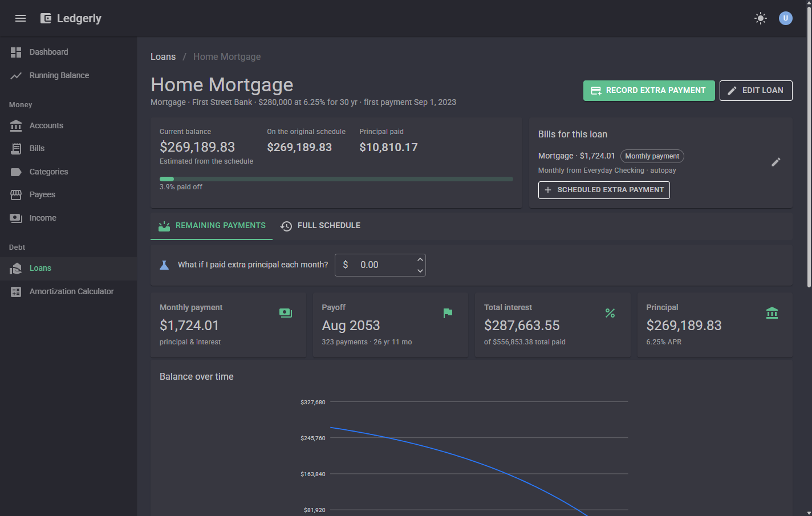
Task: Click the $327,680 chart axis label
Action: pos(313,403)
